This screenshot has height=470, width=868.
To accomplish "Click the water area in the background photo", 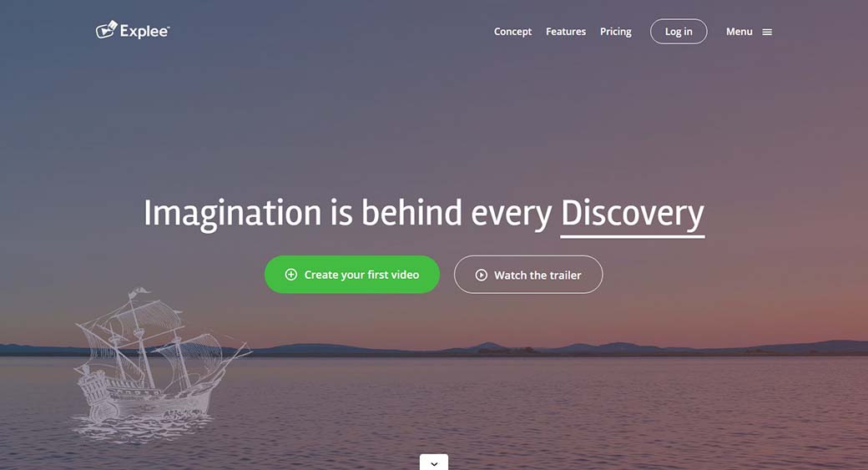I will tap(553, 410).
